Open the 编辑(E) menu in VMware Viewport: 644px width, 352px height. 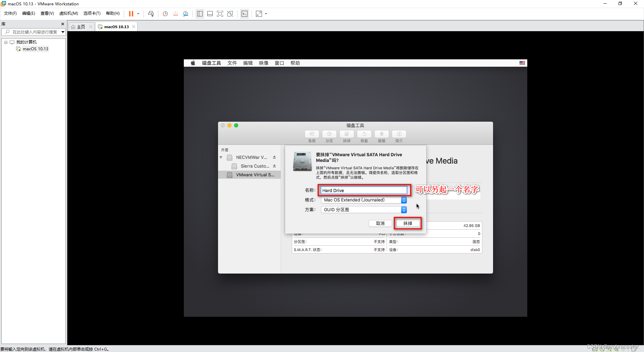tap(29, 13)
